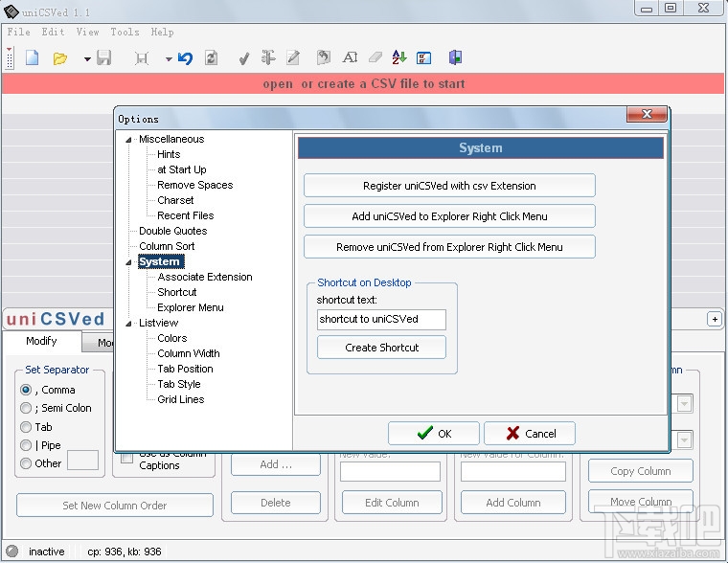Select Tab Position tree item

185,369
